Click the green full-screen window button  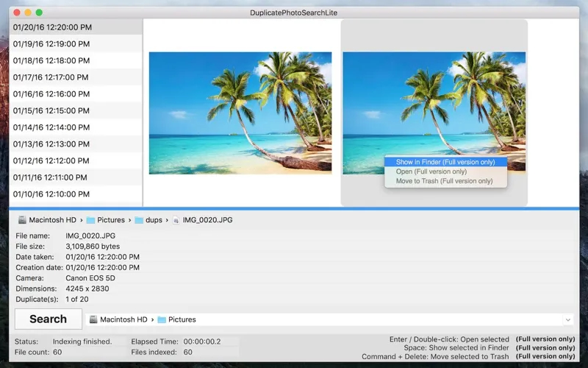coord(39,13)
